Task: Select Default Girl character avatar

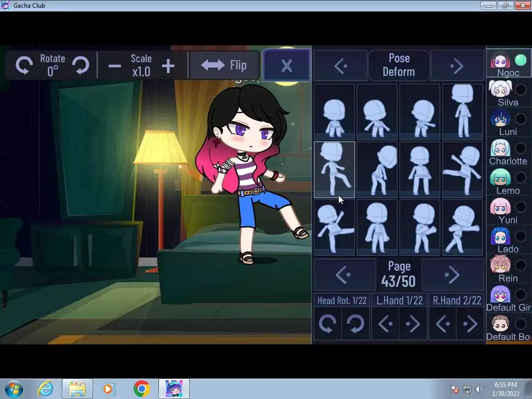Action: [x=500, y=294]
